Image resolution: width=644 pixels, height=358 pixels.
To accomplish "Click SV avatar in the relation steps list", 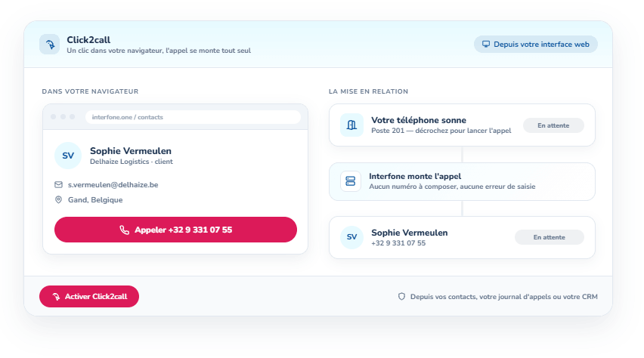I will click(351, 237).
